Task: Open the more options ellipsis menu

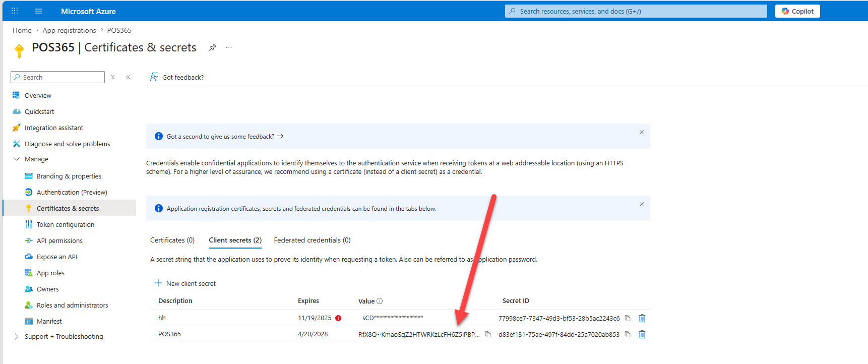Action: 229,47
